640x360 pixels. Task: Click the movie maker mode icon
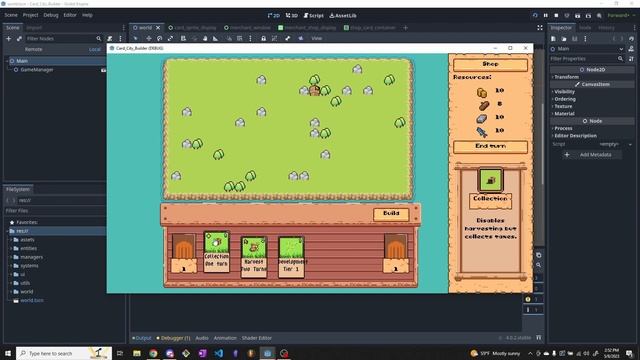click(599, 16)
